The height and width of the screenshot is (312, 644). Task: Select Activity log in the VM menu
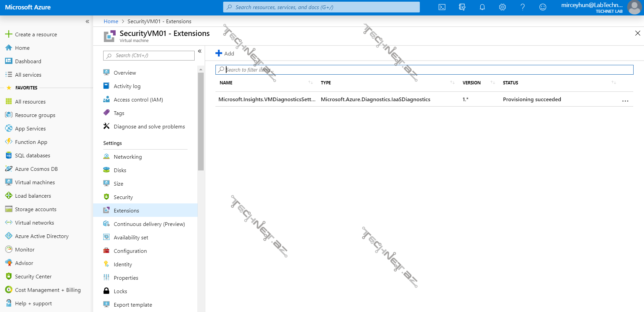127,86
